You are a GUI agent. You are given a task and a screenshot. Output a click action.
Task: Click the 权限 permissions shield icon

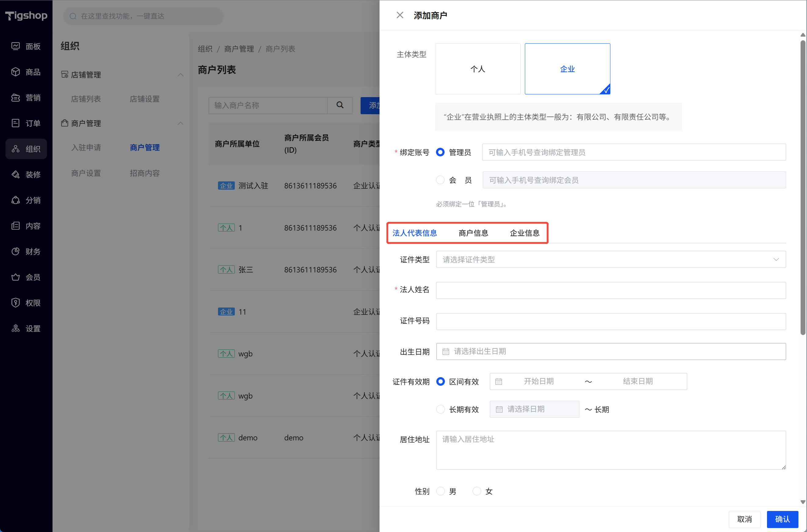pyautogui.click(x=16, y=303)
